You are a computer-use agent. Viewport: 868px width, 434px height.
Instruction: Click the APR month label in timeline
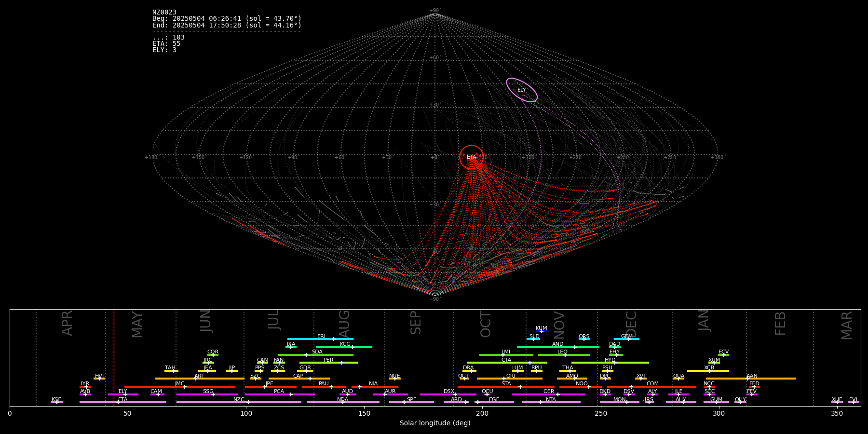(68, 323)
